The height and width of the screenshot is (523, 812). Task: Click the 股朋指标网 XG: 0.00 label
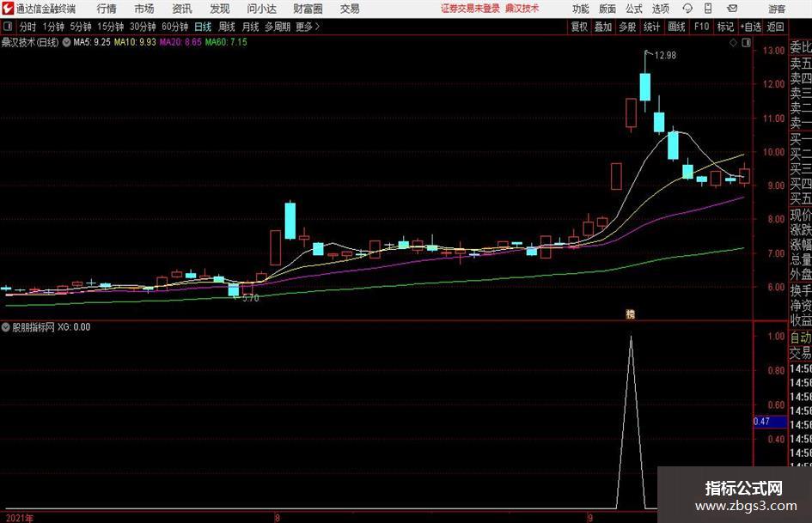(52, 327)
